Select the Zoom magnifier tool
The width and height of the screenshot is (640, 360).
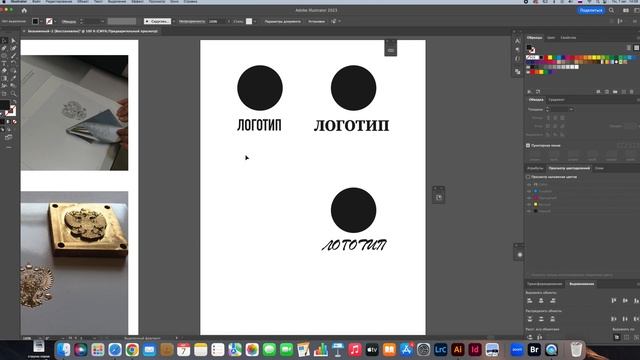[x=13, y=93]
